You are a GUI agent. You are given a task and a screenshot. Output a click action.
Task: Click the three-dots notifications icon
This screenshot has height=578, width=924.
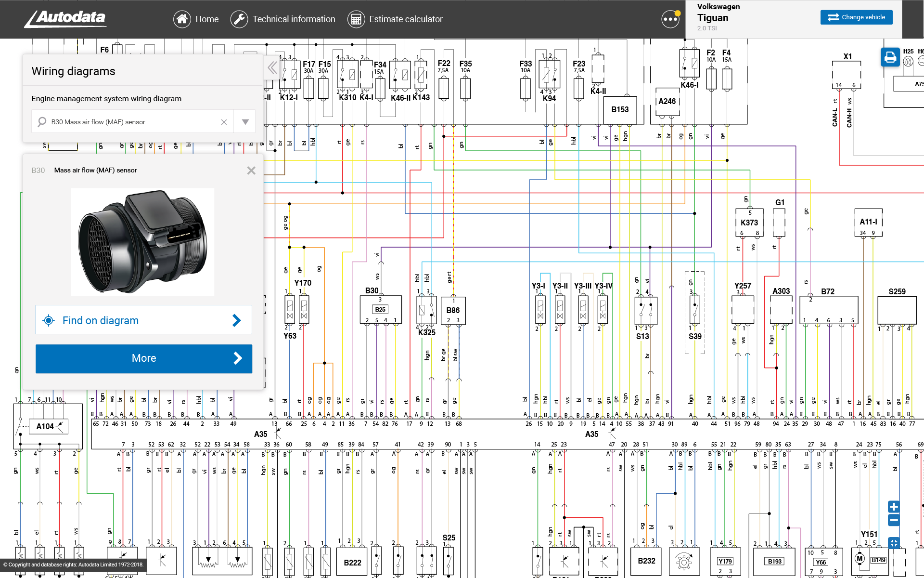(x=670, y=19)
